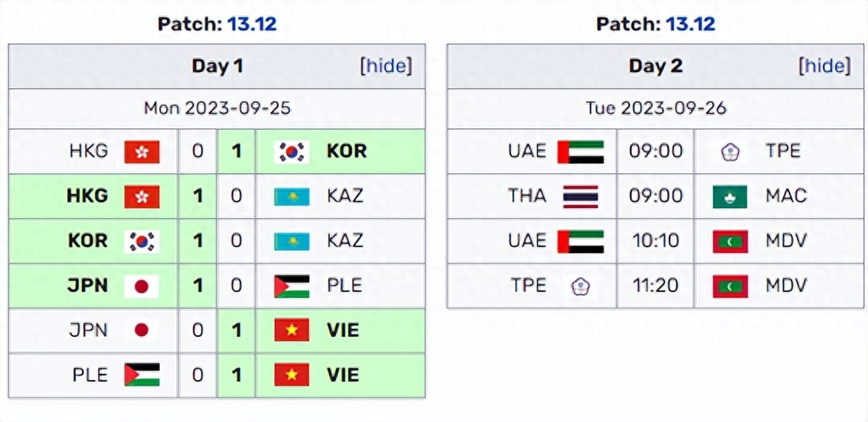Click the Thailand flag icon
The height and width of the screenshot is (422, 868).
(581, 196)
